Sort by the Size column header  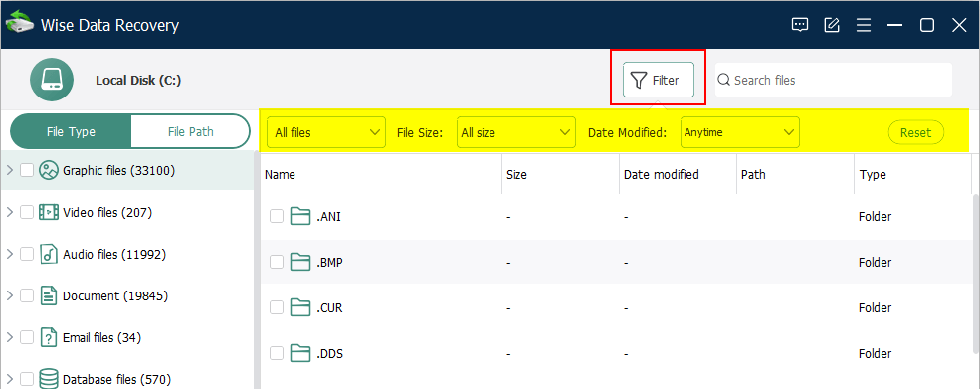(560, 174)
